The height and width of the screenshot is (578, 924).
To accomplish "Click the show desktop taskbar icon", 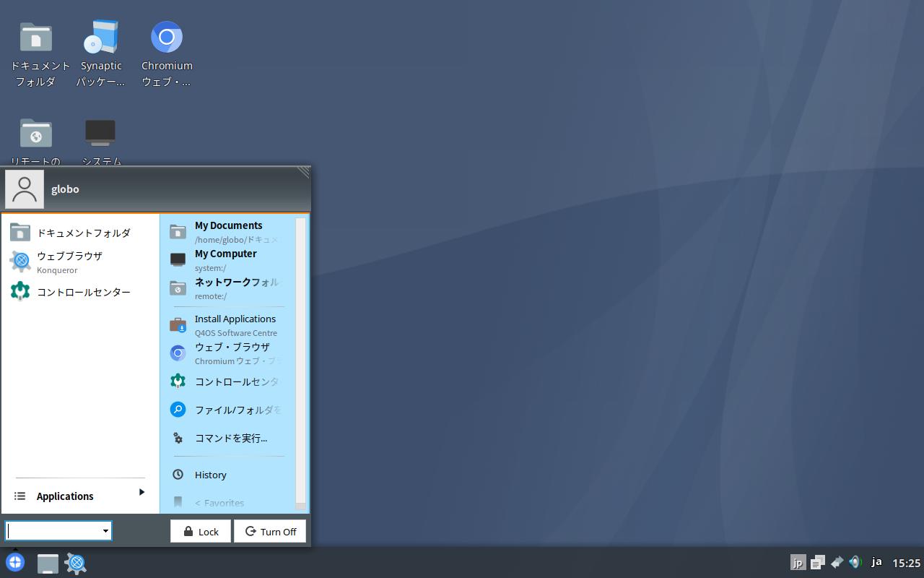I will (x=48, y=563).
